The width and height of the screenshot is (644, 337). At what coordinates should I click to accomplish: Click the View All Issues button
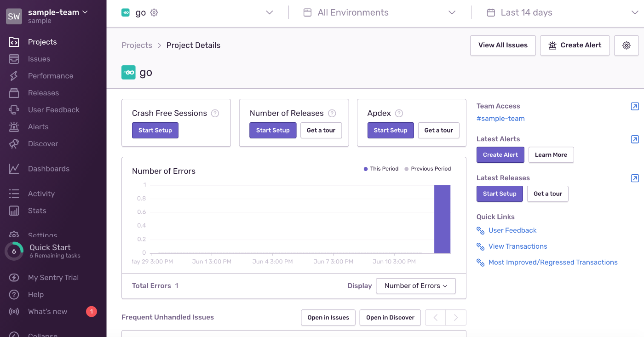pos(503,45)
